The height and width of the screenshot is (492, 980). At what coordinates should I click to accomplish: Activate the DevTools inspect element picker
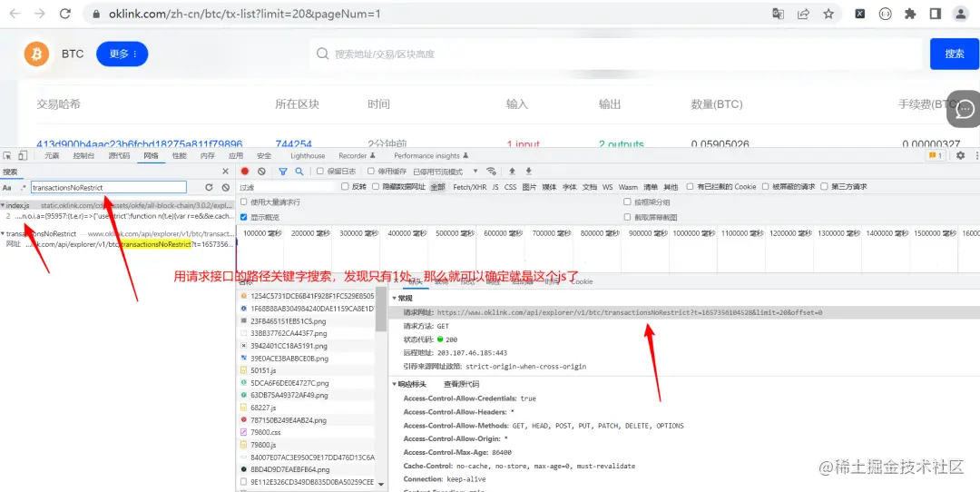click(7, 155)
